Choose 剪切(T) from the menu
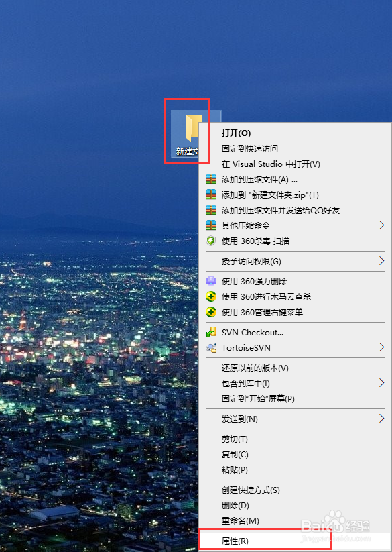The height and width of the screenshot is (552, 392). coord(296,439)
